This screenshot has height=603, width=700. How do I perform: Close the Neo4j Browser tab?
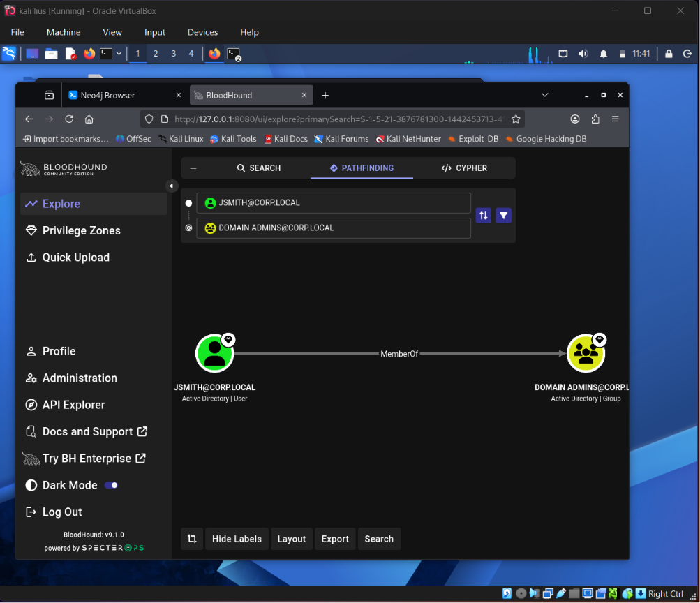tap(179, 95)
